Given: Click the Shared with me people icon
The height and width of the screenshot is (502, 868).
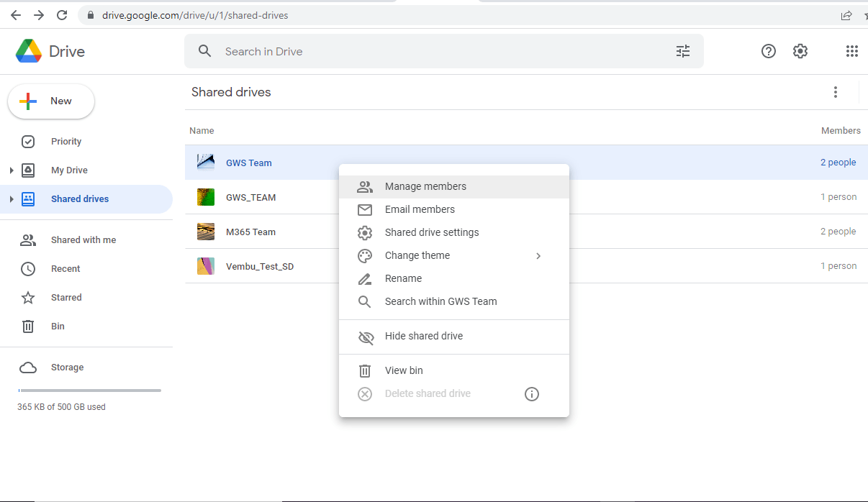Looking at the screenshot, I should pos(28,240).
